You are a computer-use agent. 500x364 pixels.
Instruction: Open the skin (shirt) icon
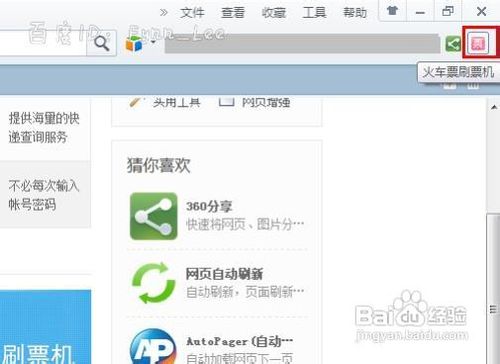[392, 11]
